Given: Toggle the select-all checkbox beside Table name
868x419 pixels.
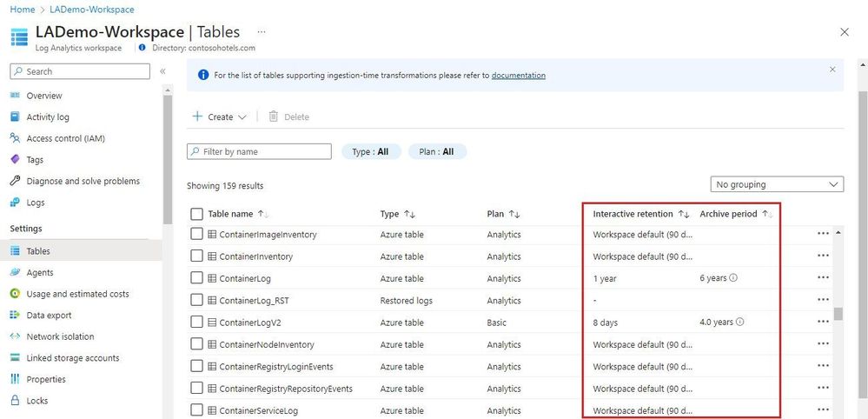Looking at the screenshot, I should [196, 214].
